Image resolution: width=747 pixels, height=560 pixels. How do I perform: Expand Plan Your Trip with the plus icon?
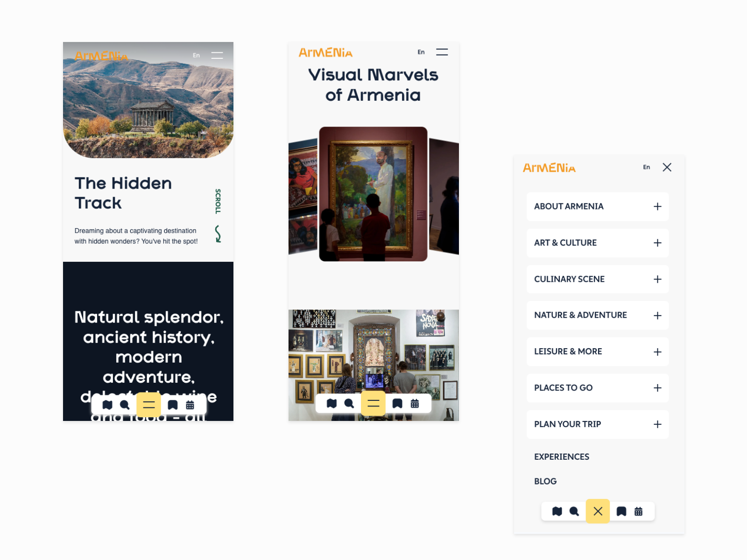(657, 425)
